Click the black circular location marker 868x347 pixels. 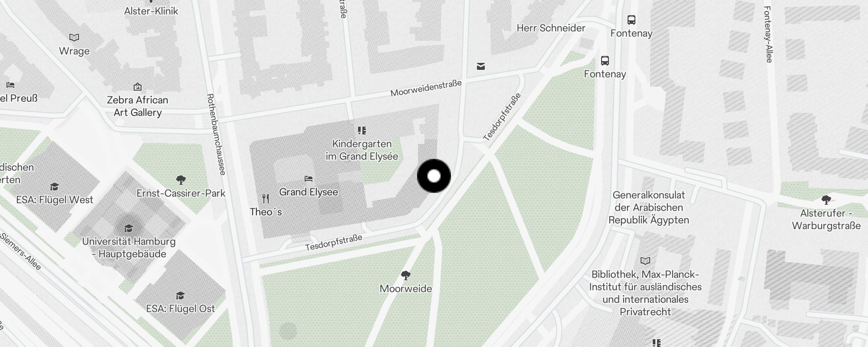[434, 176]
